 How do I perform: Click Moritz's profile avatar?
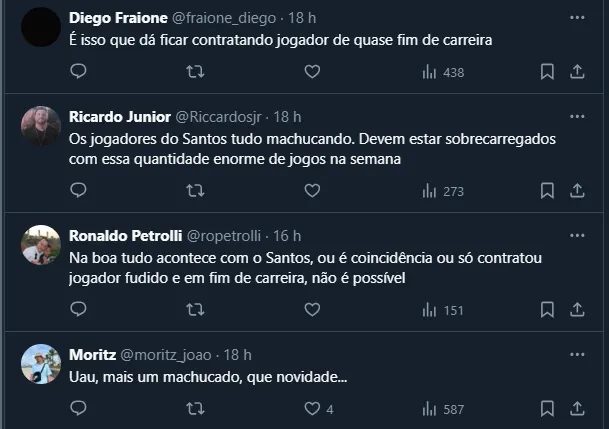point(41,364)
